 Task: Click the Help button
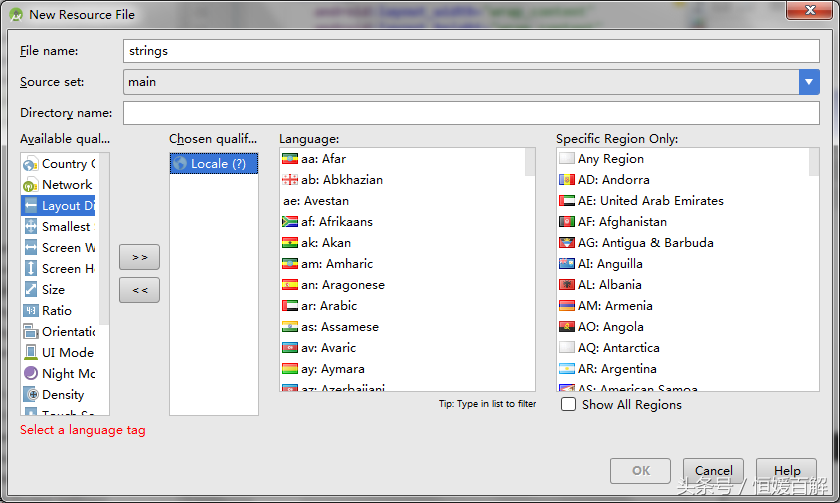(786, 471)
